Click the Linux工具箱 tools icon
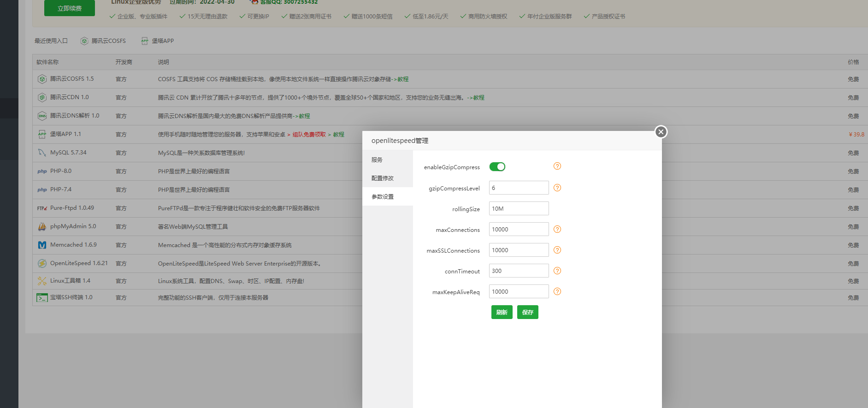This screenshot has height=408, width=868. [42, 281]
